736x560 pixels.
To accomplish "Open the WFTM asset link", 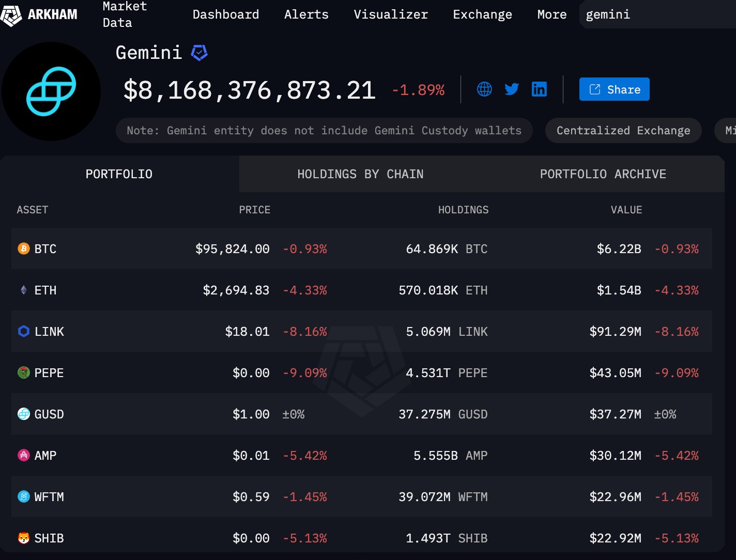I will point(49,497).
